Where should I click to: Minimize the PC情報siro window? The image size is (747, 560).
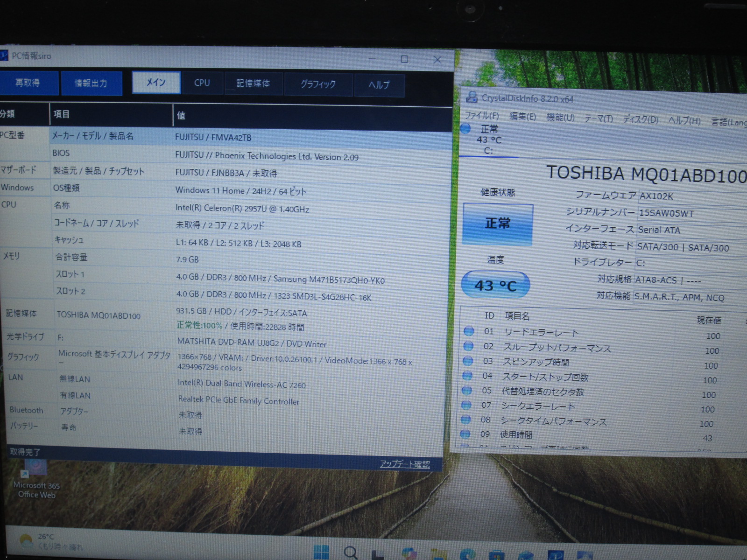372,59
